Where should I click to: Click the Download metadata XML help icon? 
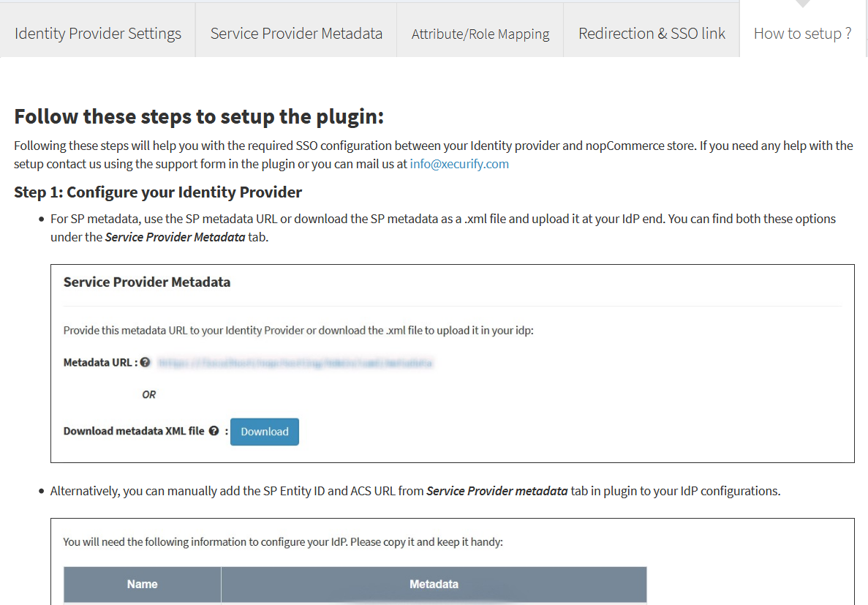click(214, 431)
